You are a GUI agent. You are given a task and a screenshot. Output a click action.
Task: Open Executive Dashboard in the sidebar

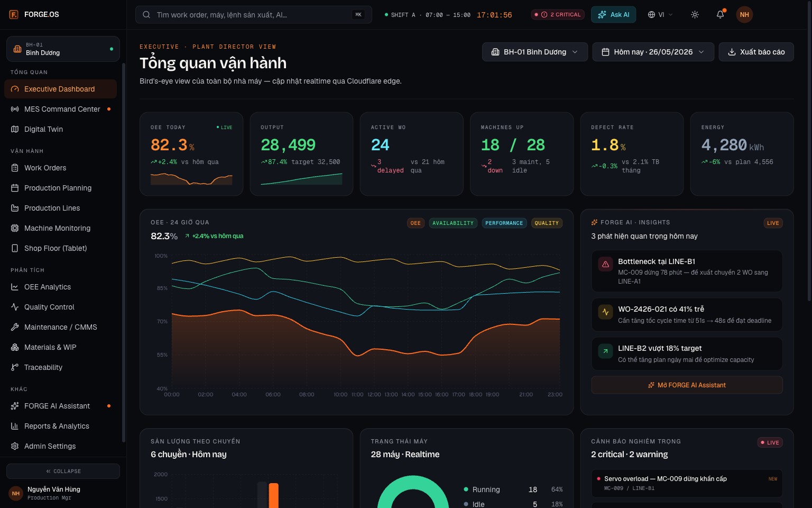point(60,89)
